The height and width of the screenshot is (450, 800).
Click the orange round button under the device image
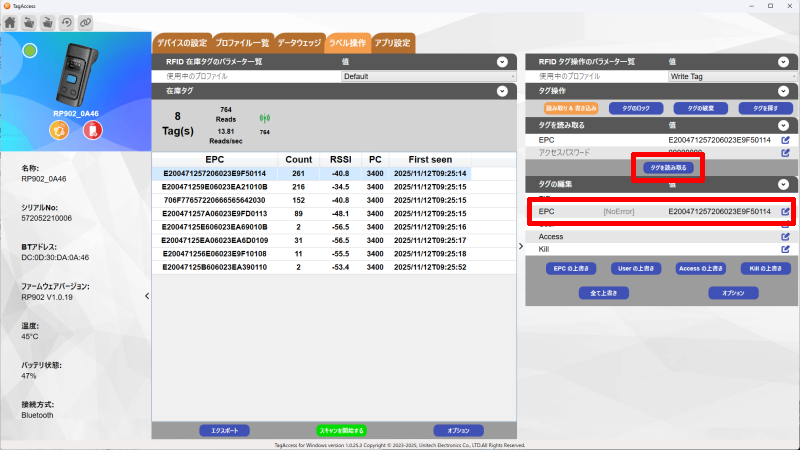click(x=59, y=131)
